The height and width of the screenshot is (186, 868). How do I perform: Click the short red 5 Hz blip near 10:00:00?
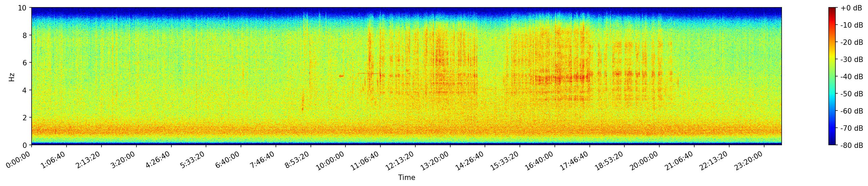(x=341, y=76)
